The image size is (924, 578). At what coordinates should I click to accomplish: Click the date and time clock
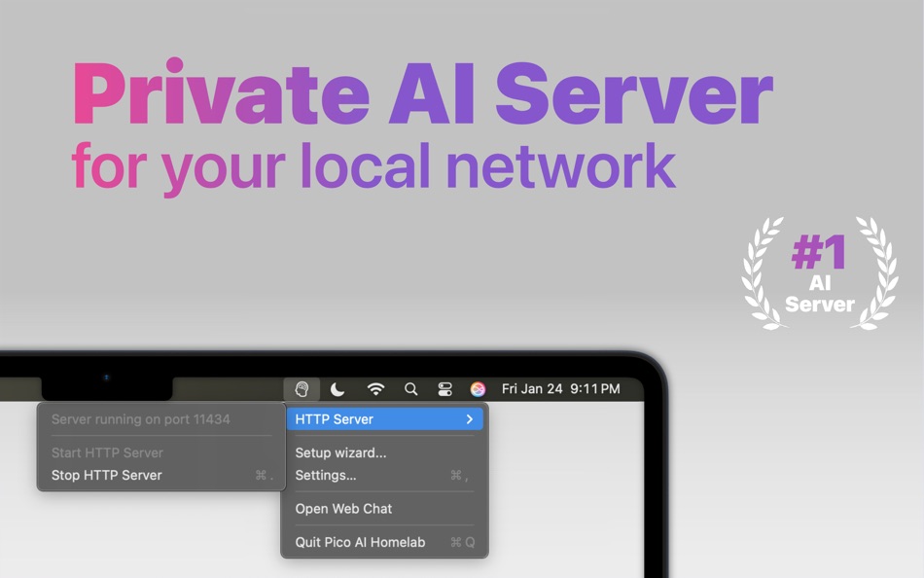coord(560,388)
